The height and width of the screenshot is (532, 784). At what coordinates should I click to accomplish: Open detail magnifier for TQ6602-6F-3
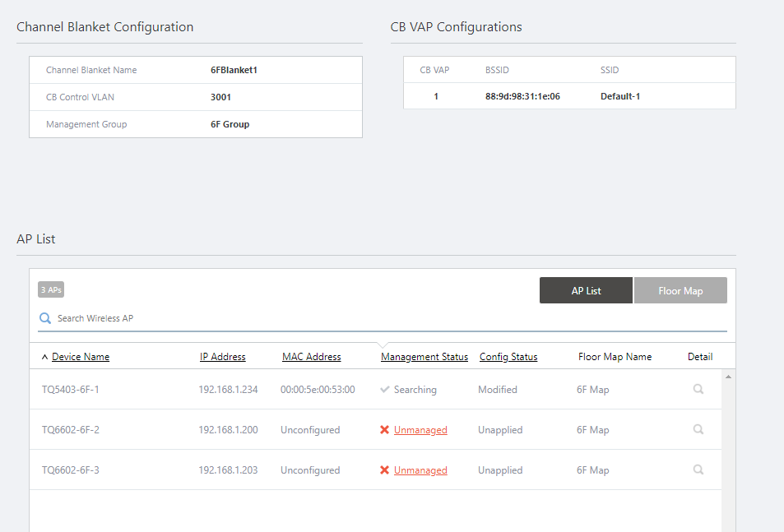click(x=698, y=470)
